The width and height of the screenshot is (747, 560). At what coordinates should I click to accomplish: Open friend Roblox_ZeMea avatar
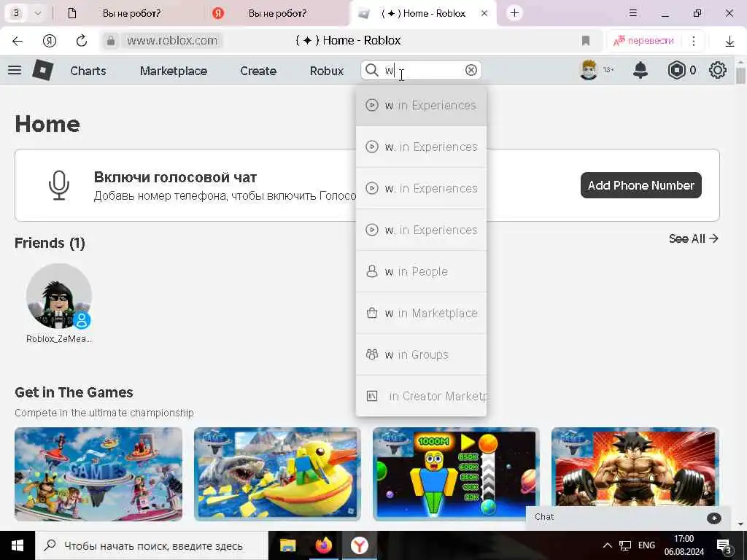(x=59, y=296)
